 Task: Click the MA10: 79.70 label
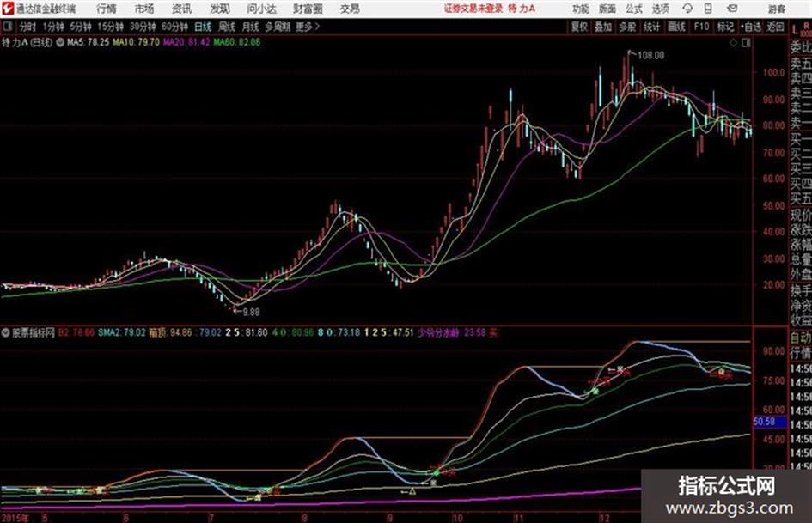point(136,42)
